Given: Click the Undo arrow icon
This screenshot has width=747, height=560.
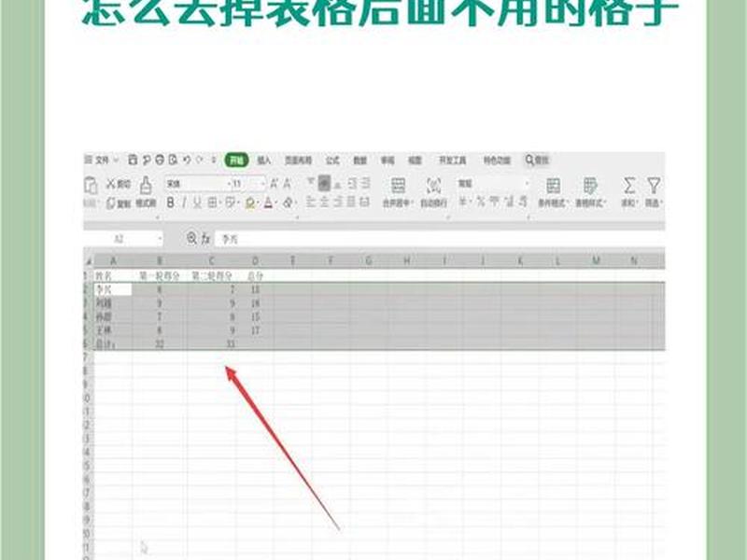Looking at the screenshot, I should tap(187, 160).
